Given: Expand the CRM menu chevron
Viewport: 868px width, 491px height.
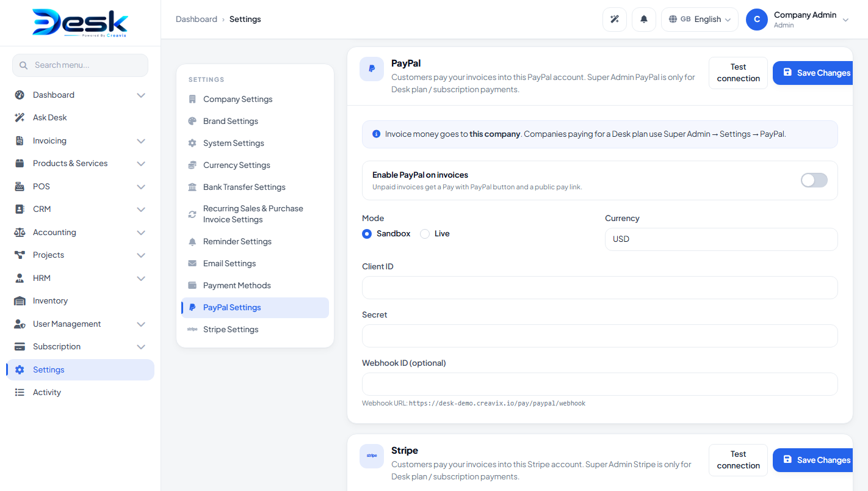Looking at the screenshot, I should pyautogui.click(x=141, y=209).
